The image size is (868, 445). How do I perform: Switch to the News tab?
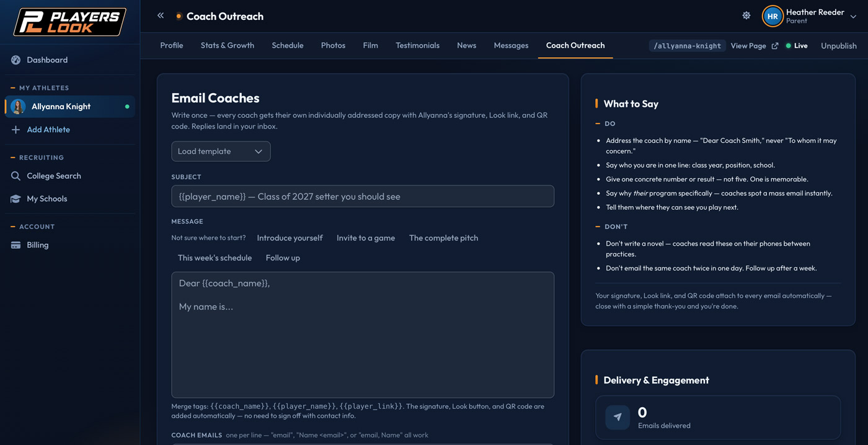click(x=467, y=45)
